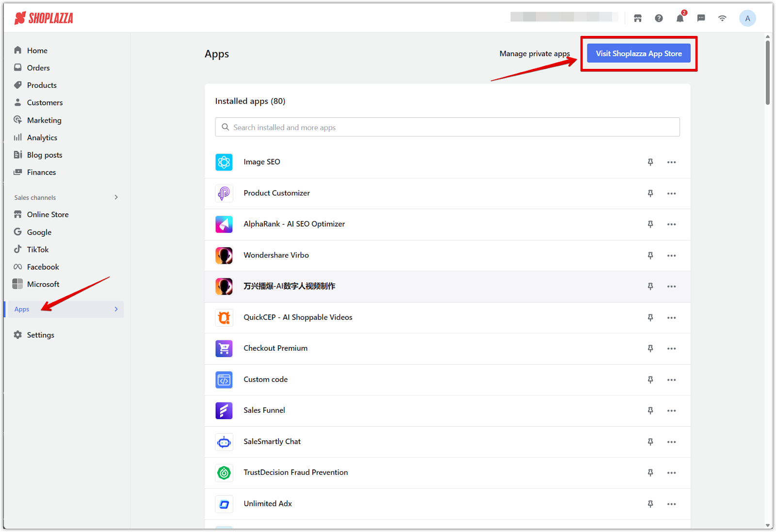Image resolution: width=776 pixels, height=532 pixels.
Task: Open the help question mark icon
Action: click(659, 18)
